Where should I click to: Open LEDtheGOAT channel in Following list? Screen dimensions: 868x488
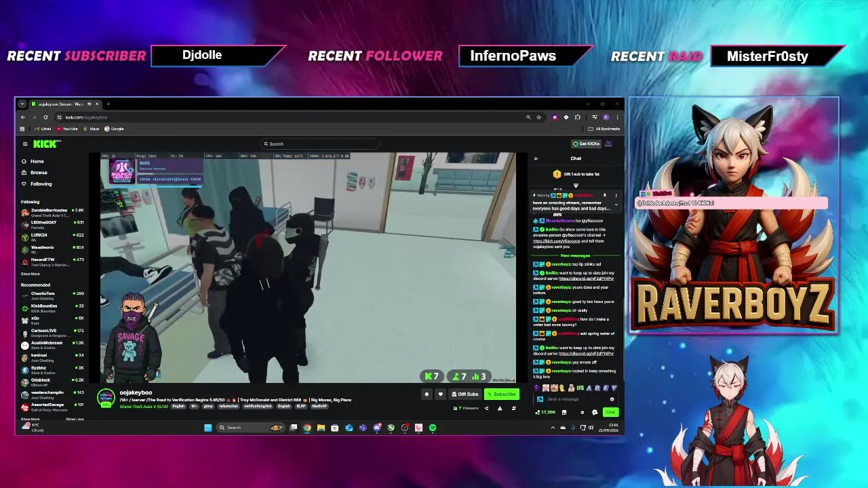pyautogui.click(x=53, y=224)
